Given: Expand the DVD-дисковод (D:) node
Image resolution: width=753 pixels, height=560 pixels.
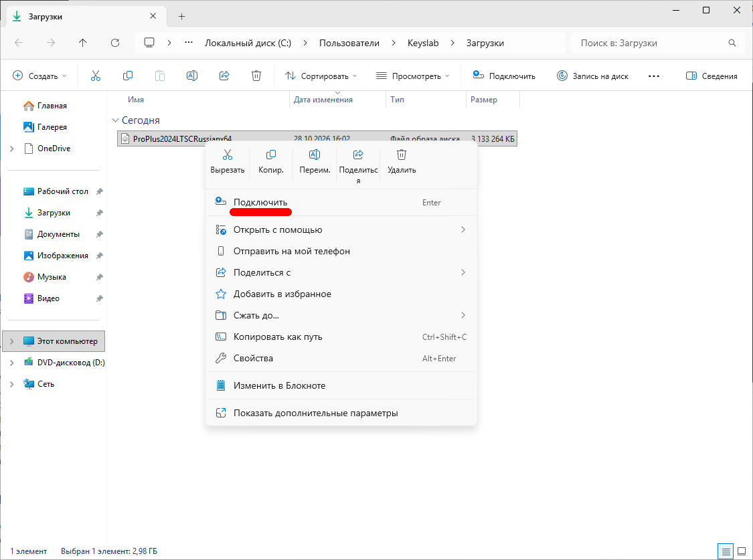Looking at the screenshot, I should tap(12, 363).
